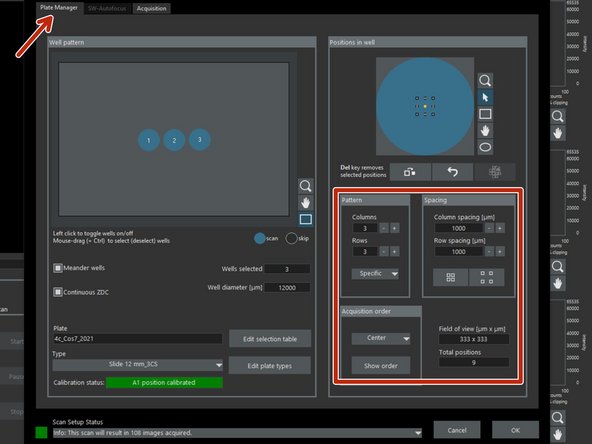Image resolution: width=592 pixels, height=444 pixels.
Task: Click the undo arrow button
Action: [x=452, y=172]
